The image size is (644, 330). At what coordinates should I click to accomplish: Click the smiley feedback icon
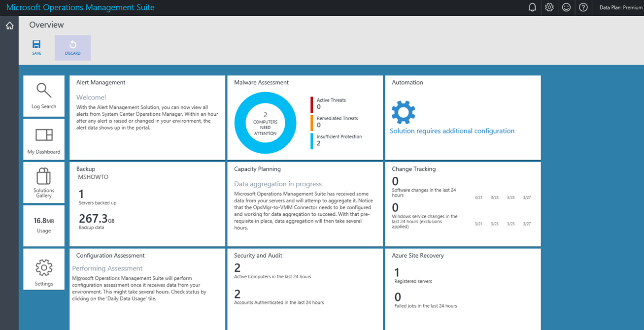pyautogui.click(x=567, y=7)
